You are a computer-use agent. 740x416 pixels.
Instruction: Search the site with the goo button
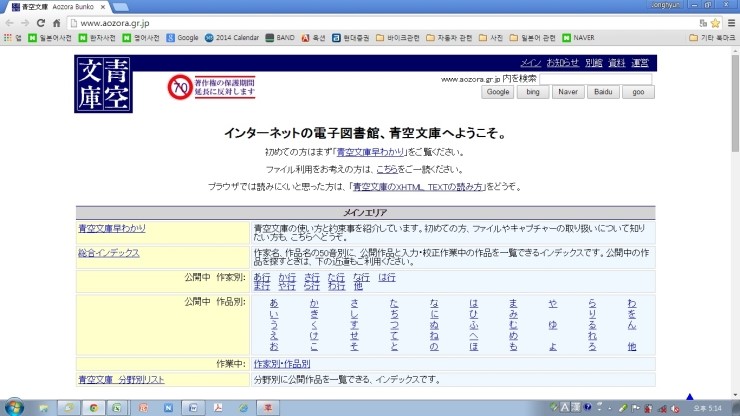click(x=638, y=92)
